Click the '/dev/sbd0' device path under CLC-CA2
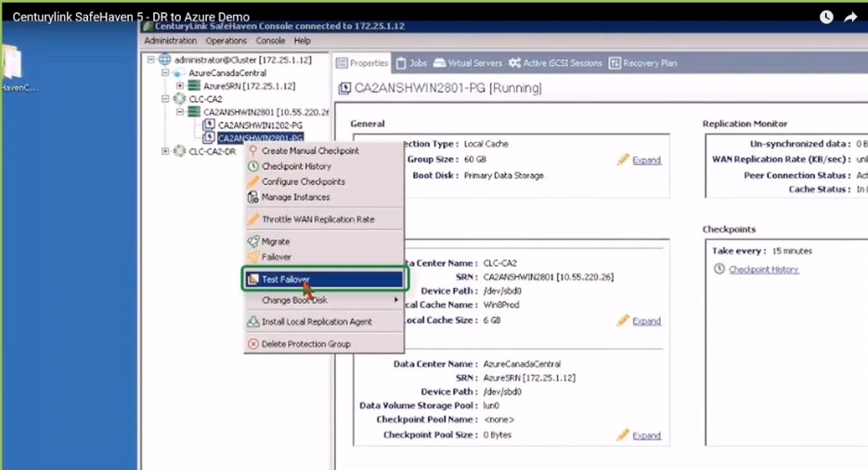This screenshot has width=868, height=470. 502,291
